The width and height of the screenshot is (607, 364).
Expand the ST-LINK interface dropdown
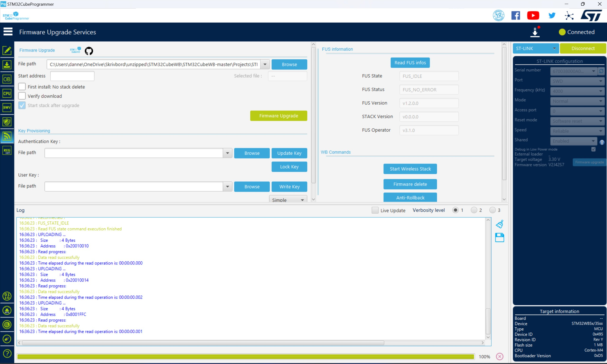[554, 48]
